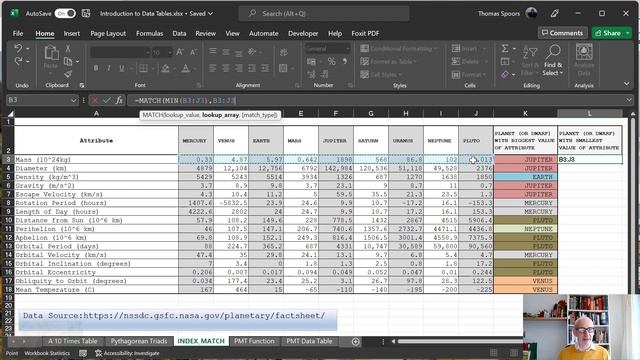
Task: Click inside the formula bar
Action: 376,100
